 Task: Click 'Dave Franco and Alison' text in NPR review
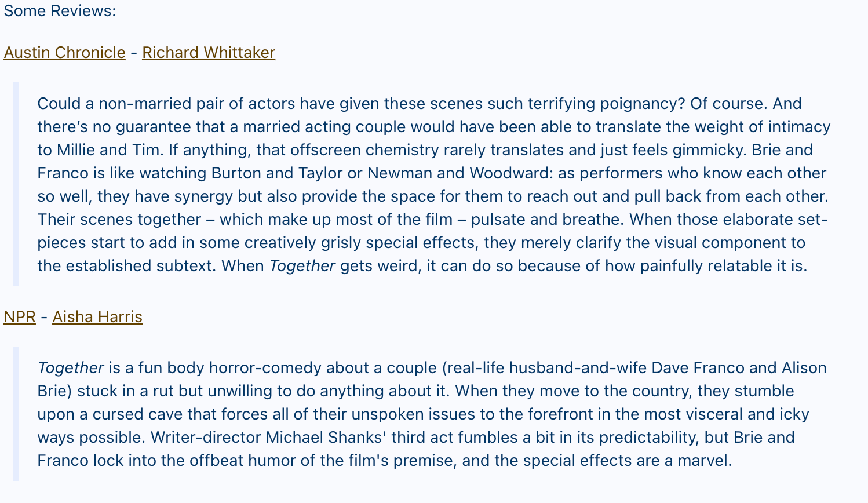739,368
